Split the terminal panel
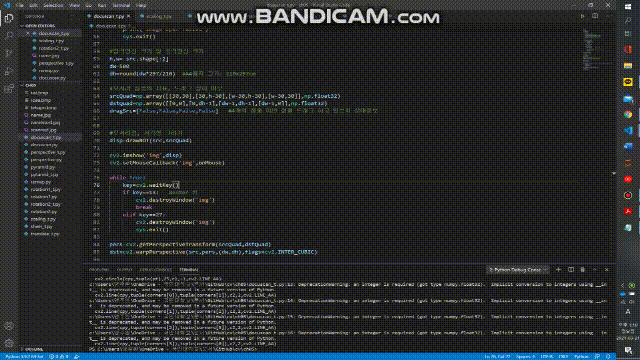Viewport: 640px width, 360px height. tap(571, 270)
